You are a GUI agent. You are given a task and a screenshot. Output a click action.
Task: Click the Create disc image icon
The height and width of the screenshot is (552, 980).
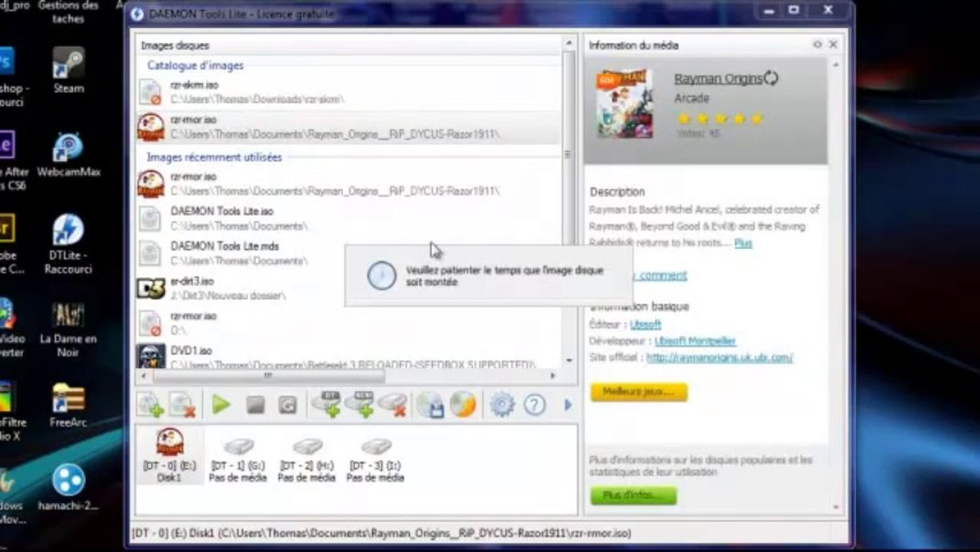point(430,404)
